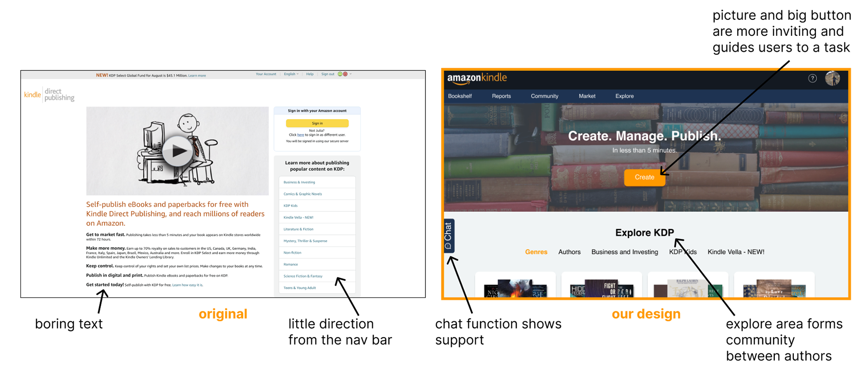This screenshot has width=868, height=372.
Task: Click the 'Publish in digital and print.' text
Action: click(114, 275)
